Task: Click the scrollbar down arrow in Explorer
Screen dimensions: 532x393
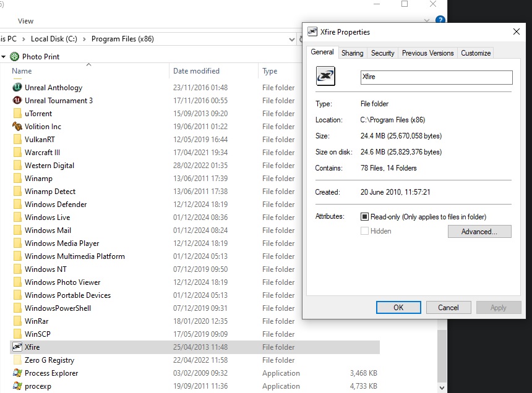Action: coord(442,387)
